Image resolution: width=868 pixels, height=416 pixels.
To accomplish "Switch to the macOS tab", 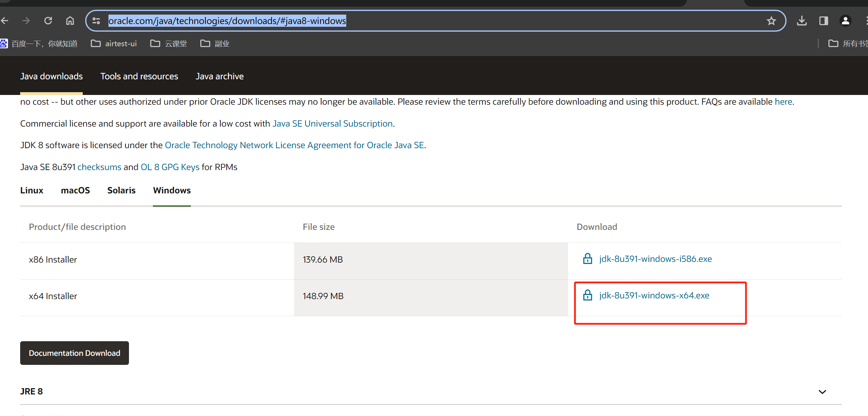I will pyautogui.click(x=75, y=190).
